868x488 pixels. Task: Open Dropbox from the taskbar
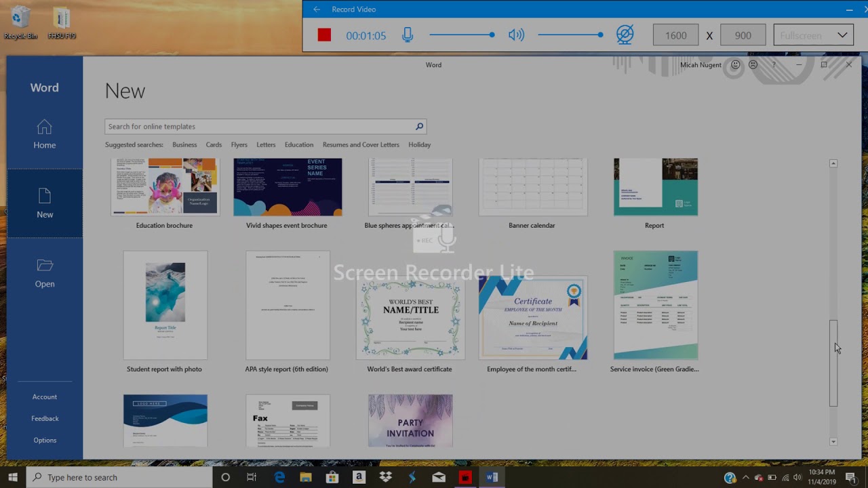pos(385,478)
